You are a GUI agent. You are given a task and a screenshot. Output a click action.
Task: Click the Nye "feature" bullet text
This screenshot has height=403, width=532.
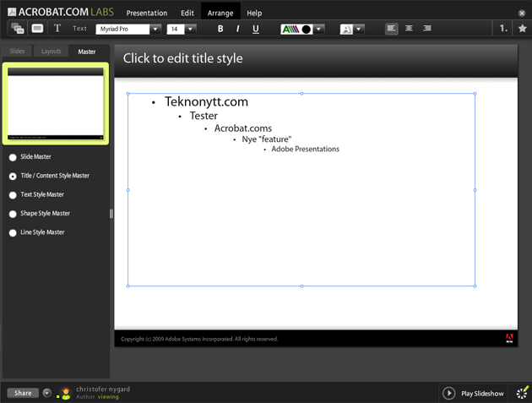tap(266, 139)
